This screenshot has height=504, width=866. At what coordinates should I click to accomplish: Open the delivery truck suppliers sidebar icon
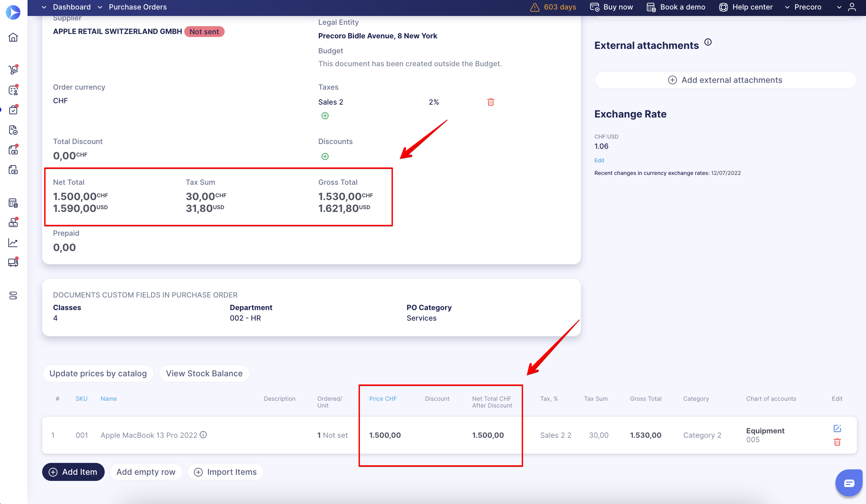click(13, 262)
